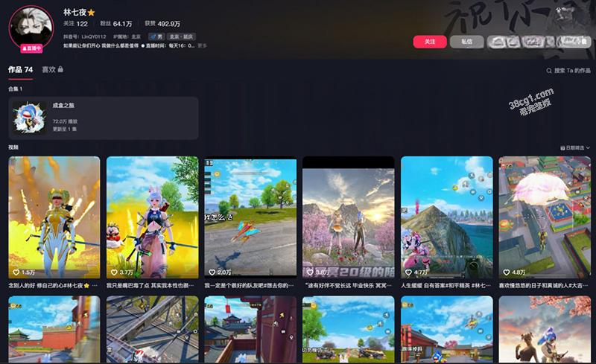Image resolution: width=596 pixels, height=364 pixels.
Task: Open second-row video with red lantern pavilion
Action: click(250, 330)
